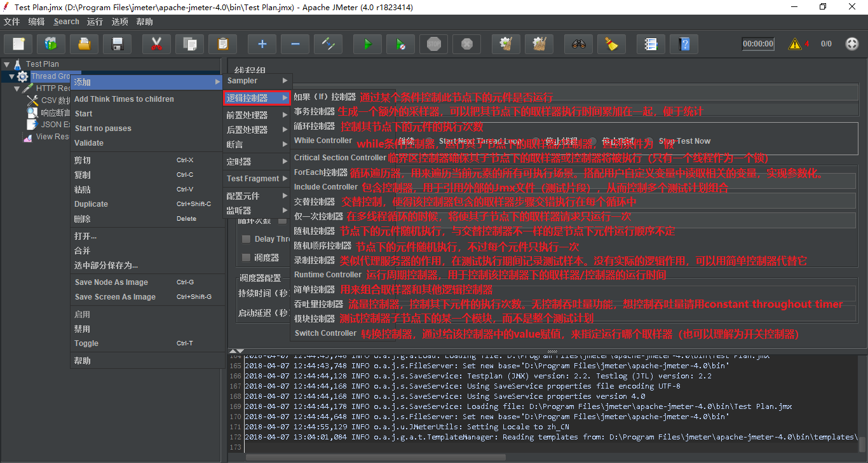This screenshot has width=868, height=463.
Task: Collapse the HTTP Request tree node arrow
Action: [17, 88]
